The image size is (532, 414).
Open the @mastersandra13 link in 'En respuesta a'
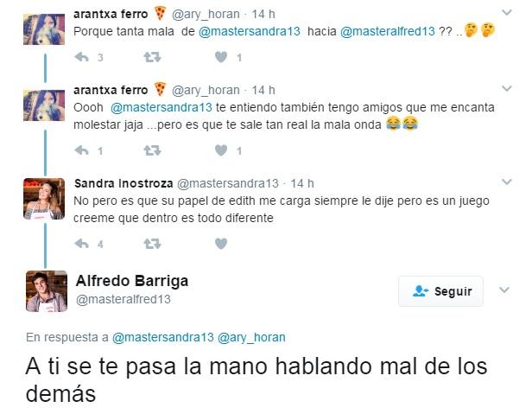click(163, 337)
